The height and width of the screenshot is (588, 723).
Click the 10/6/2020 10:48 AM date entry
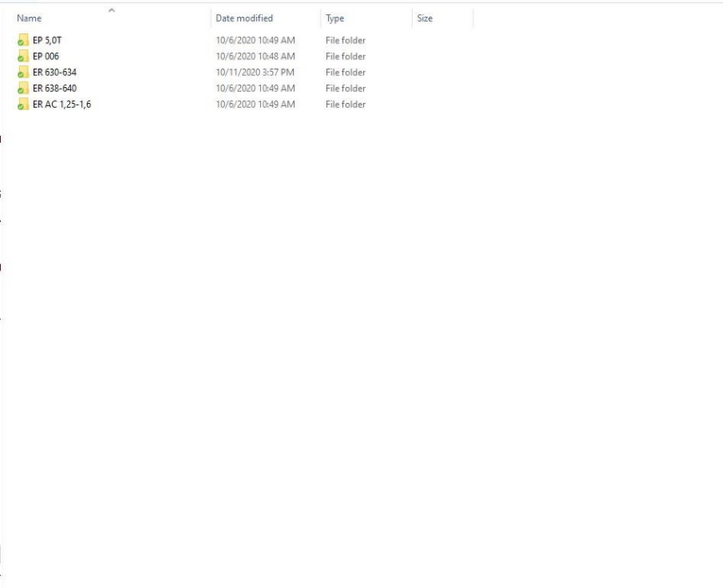pyautogui.click(x=255, y=57)
